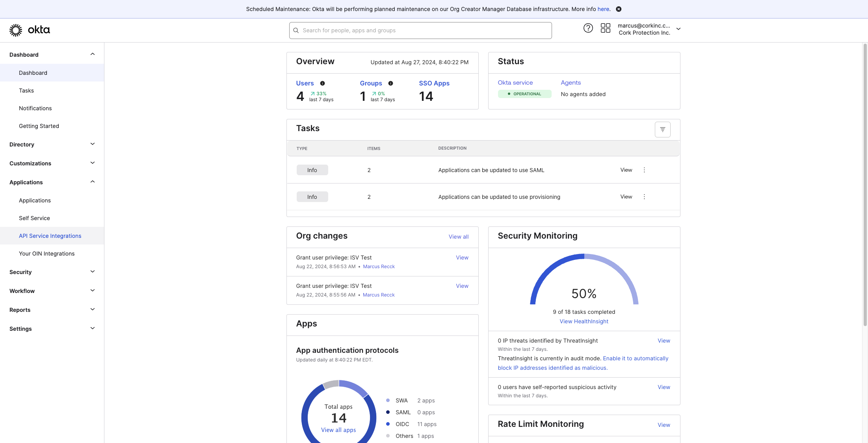This screenshot has width=868, height=443.
Task: Focus the people, apps and groups search field
Action: pos(420,30)
